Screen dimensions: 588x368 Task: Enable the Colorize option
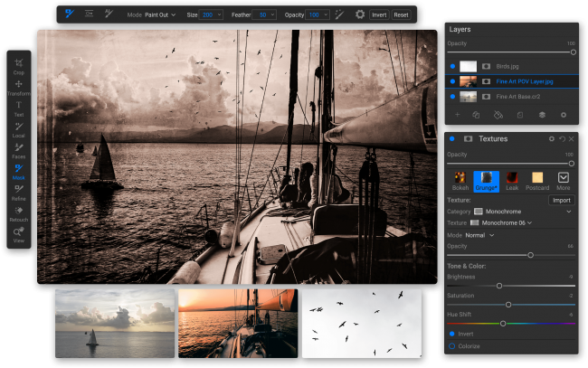click(x=451, y=345)
